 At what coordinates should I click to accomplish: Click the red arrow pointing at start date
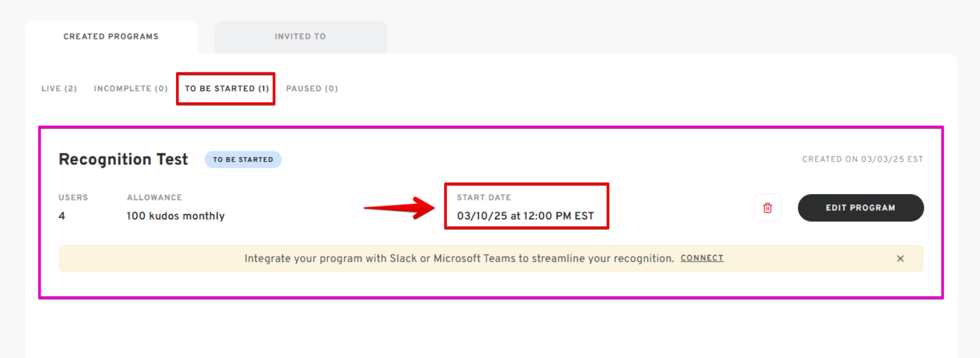399,208
